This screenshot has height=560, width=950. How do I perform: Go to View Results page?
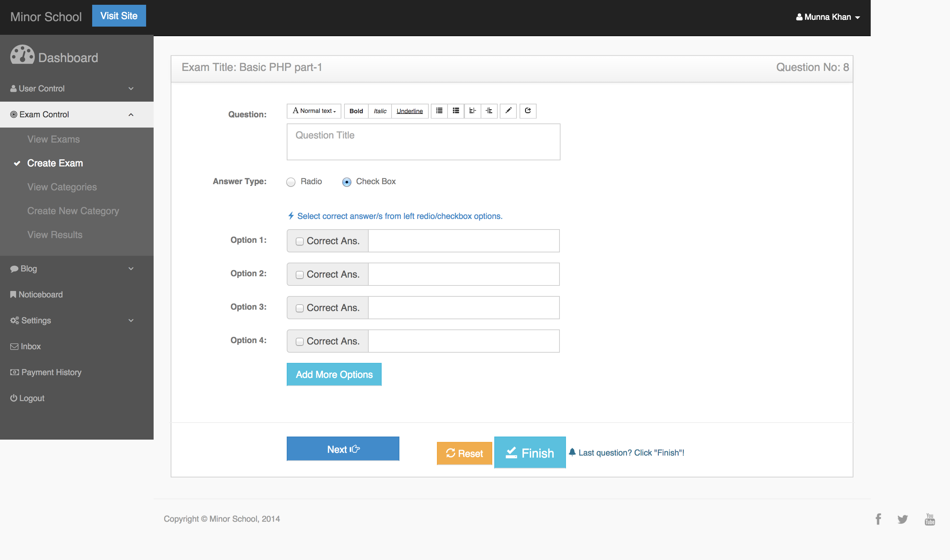click(x=55, y=234)
